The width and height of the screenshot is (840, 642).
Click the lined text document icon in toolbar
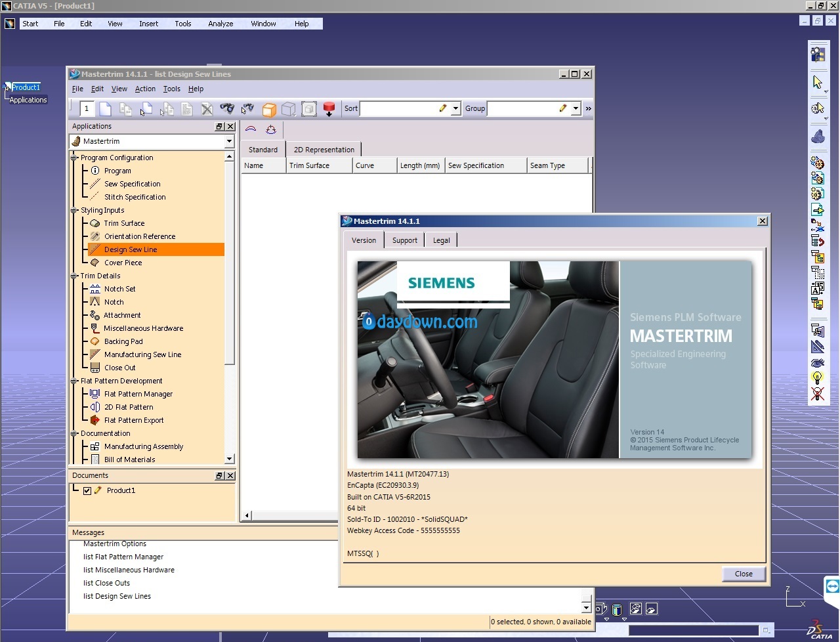pyautogui.click(x=186, y=109)
